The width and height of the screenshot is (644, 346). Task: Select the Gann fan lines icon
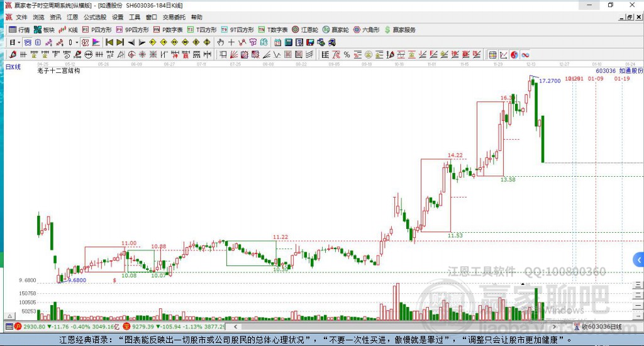tap(234, 55)
